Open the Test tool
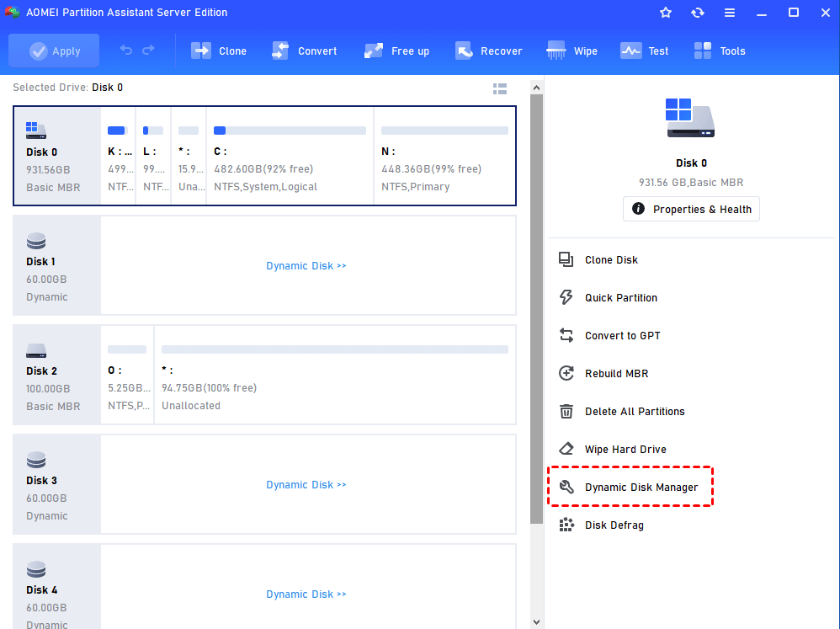Screen dimensions: 840x629 (x=645, y=51)
